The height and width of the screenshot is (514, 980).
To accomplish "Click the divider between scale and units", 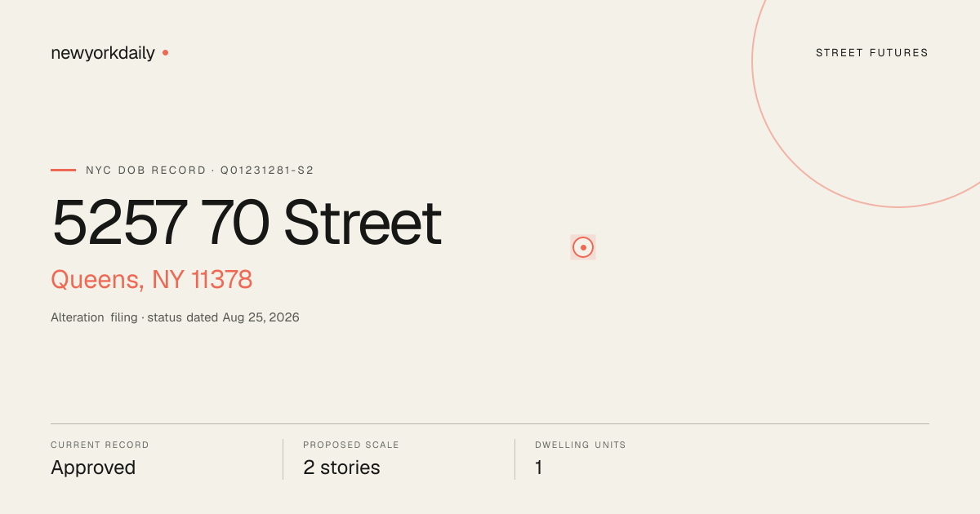I will coord(514,459).
